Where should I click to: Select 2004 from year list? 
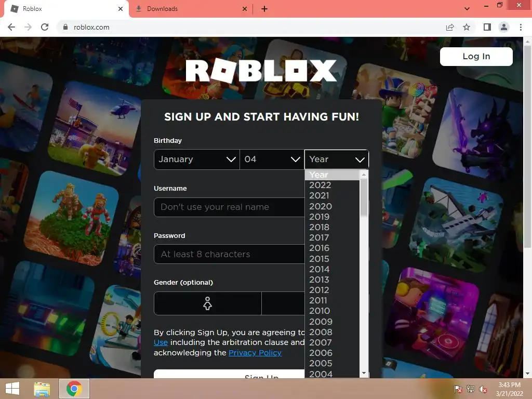[x=332, y=374]
